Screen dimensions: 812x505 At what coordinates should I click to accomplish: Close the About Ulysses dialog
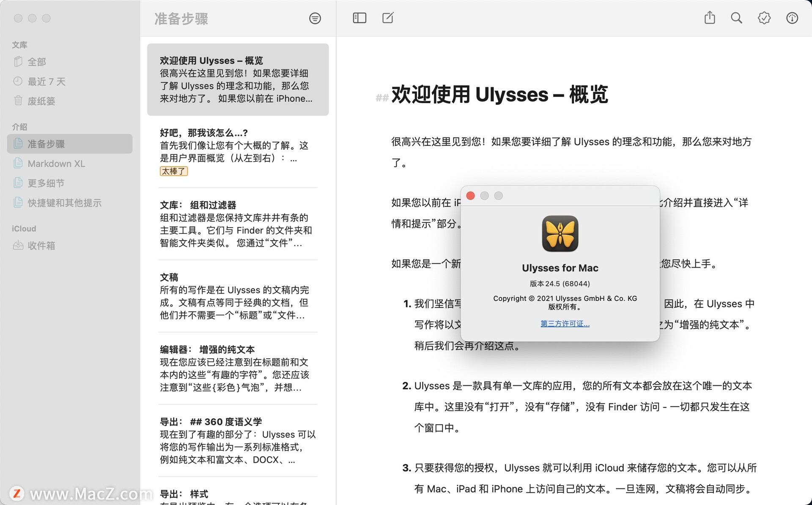(470, 195)
